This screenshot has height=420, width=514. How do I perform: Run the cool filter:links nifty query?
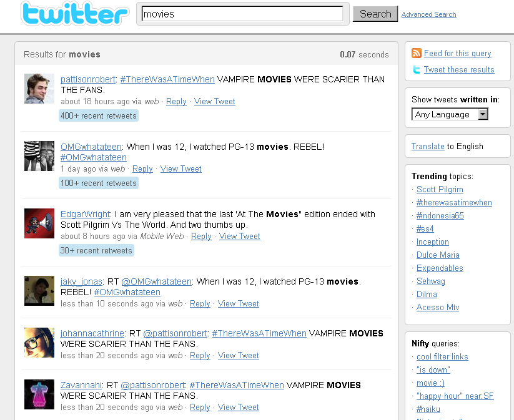442,356
